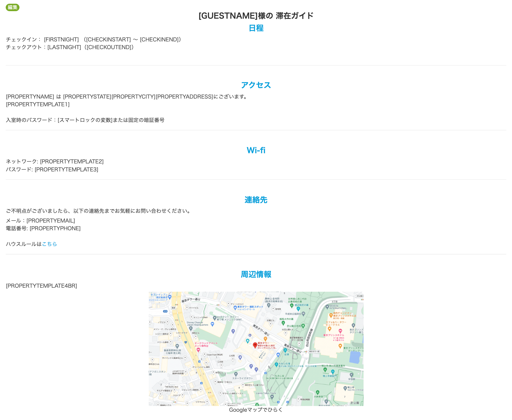Screen dimensions: 512x420
Task: Click the route 319 road shield
Action: click(x=165, y=311)
